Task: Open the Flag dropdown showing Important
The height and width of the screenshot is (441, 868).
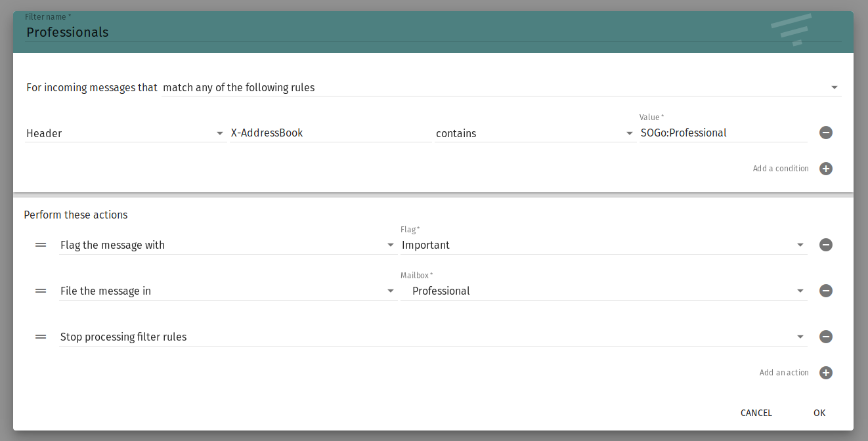Action: click(603, 245)
